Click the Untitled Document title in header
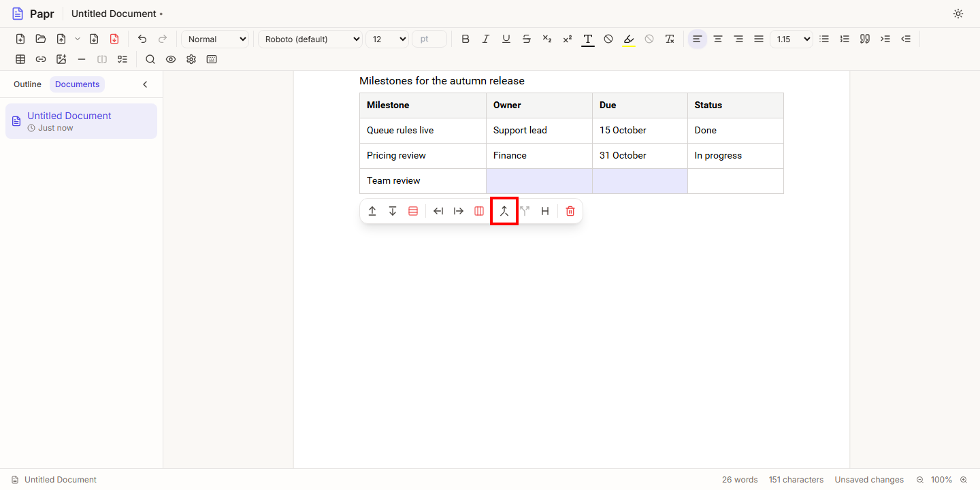This screenshot has height=490, width=980. click(114, 14)
